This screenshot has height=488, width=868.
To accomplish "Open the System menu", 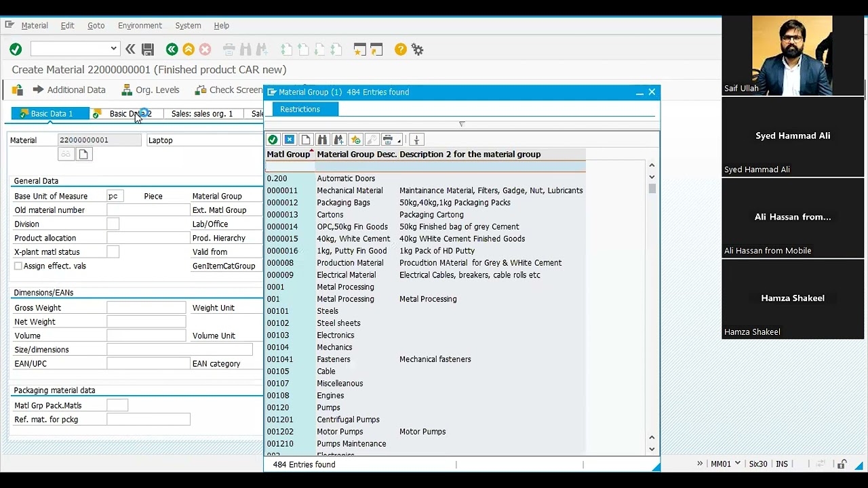I will [188, 26].
